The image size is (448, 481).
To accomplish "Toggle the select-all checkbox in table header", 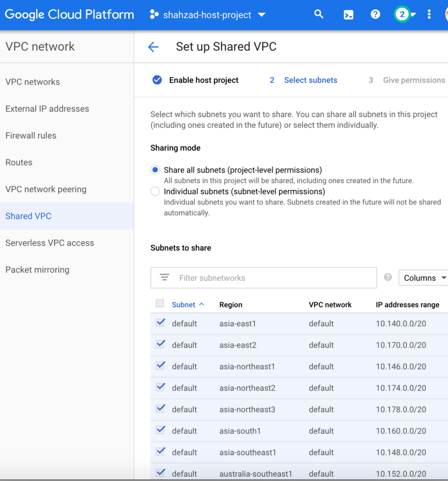I will tap(160, 303).
